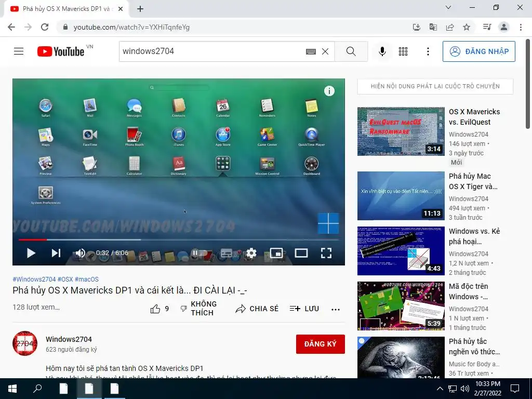
Task: Open Phá hủy tắc nghẽn vô thức thumbnail
Action: [401, 357]
